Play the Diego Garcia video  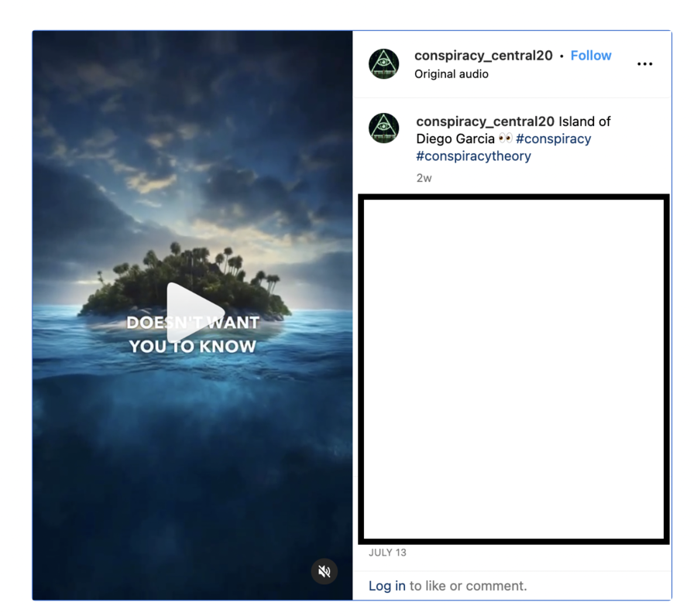tap(193, 313)
